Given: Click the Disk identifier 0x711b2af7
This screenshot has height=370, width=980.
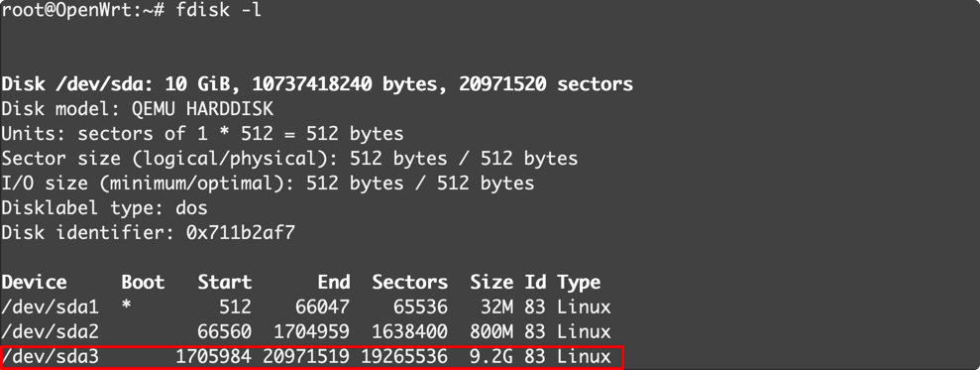Looking at the screenshot, I should click(x=148, y=233).
